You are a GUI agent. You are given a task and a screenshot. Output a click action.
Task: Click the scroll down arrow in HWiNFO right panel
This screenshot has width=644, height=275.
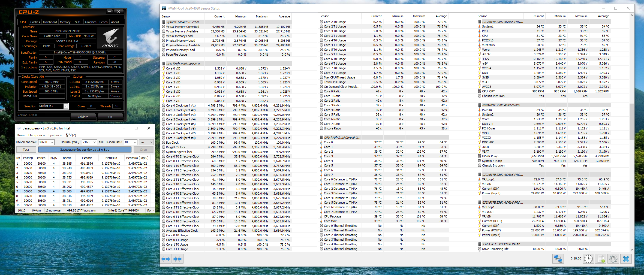point(631,249)
